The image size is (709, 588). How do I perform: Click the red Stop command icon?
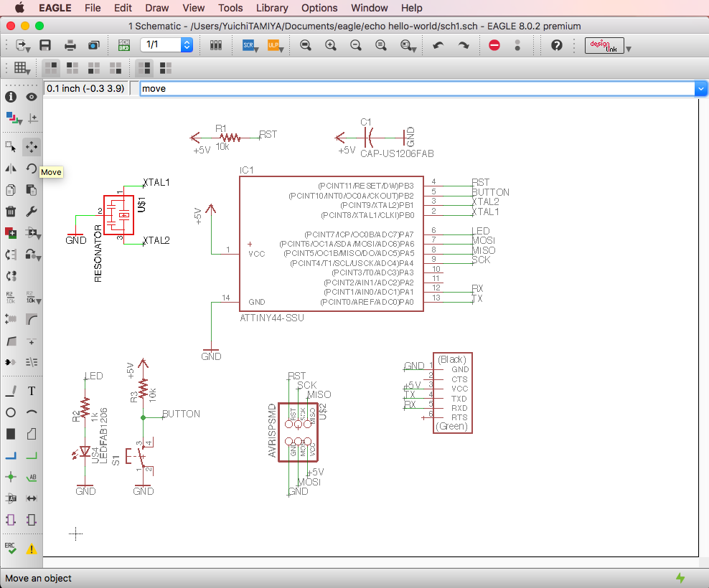pos(494,45)
